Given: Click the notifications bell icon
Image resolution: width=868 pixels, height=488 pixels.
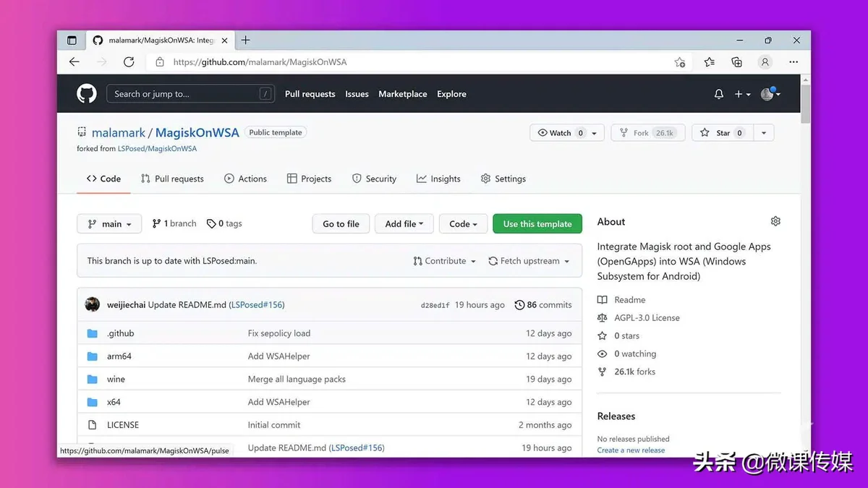Looking at the screenshot, I should pos(718,94).
